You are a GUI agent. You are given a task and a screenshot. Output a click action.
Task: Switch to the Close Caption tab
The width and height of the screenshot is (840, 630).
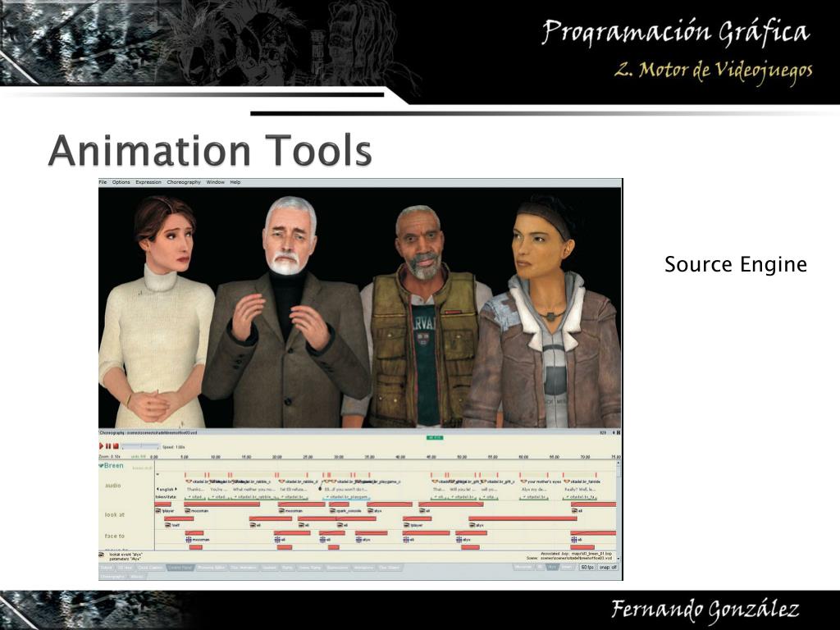pyautogui.click(x=150, y=568)
